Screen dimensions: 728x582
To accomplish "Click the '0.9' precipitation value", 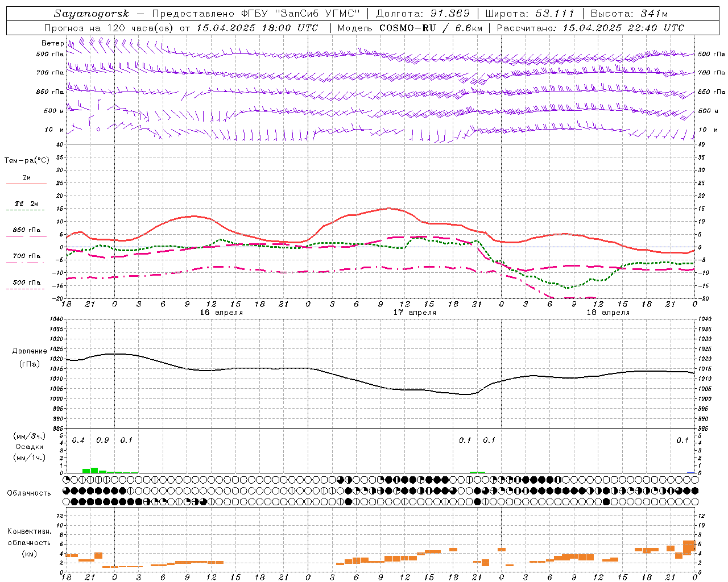I will [x=102, y=440].
